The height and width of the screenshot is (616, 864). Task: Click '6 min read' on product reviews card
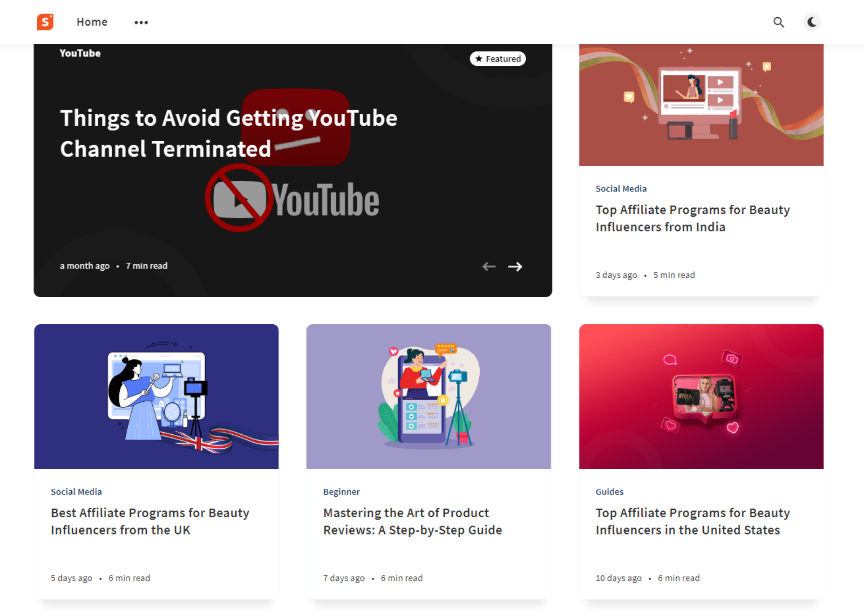click(402, 578)
